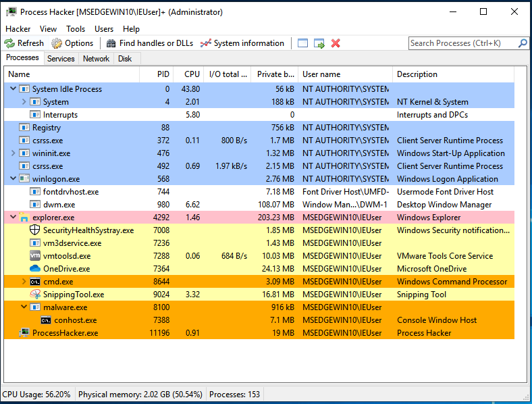The image size is (532, 404).
Task: Click the Physical memory status bar entry
Action: [x=140, y=395]
